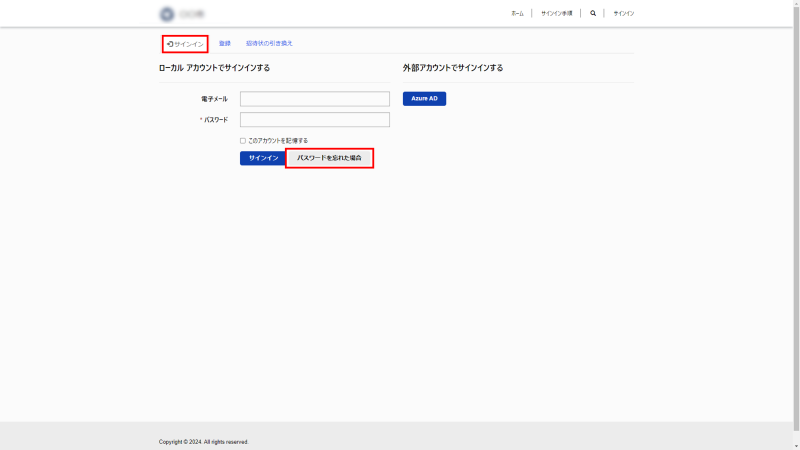The height and width of the screenshot is (450, 800).
Task: Enable the このアカウントを記憶する checkbox
Action: (243, 141)
